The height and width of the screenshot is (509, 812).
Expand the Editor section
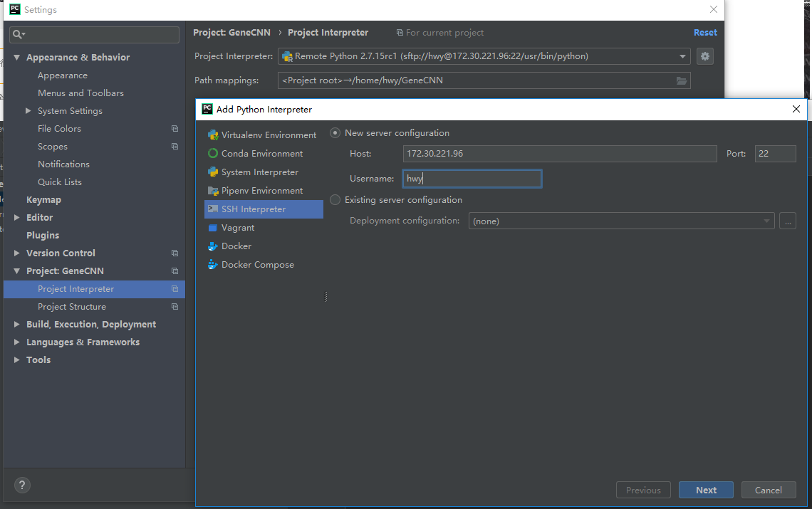click(x=16, y=217)
